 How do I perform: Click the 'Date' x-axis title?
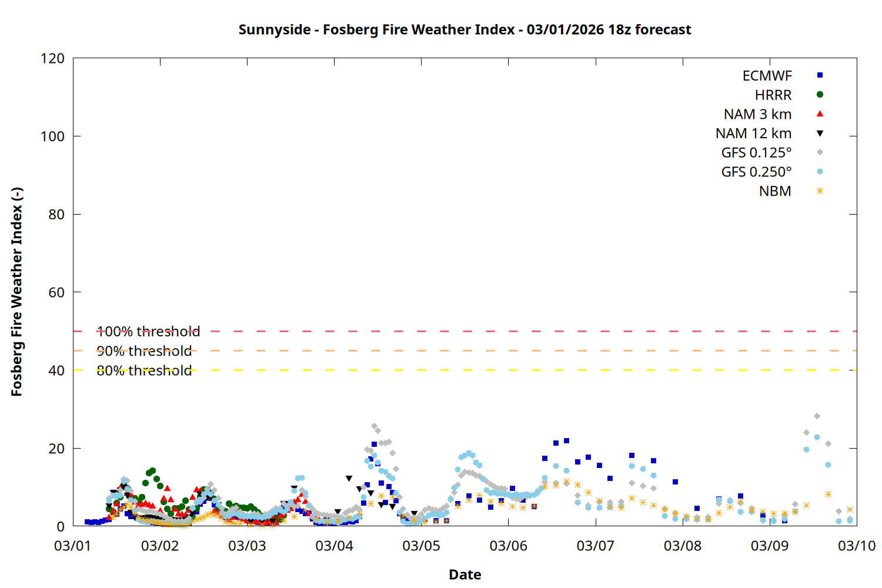(x=465, y=574)
